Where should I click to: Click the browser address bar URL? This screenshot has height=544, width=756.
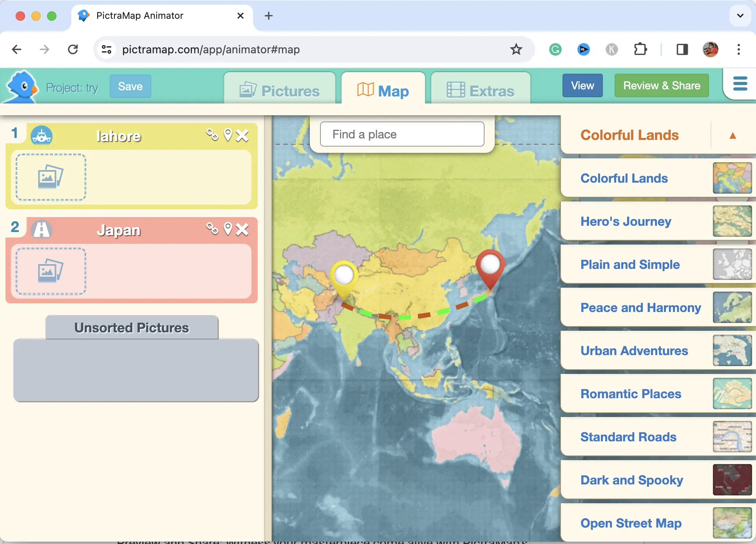click(211, 49)
